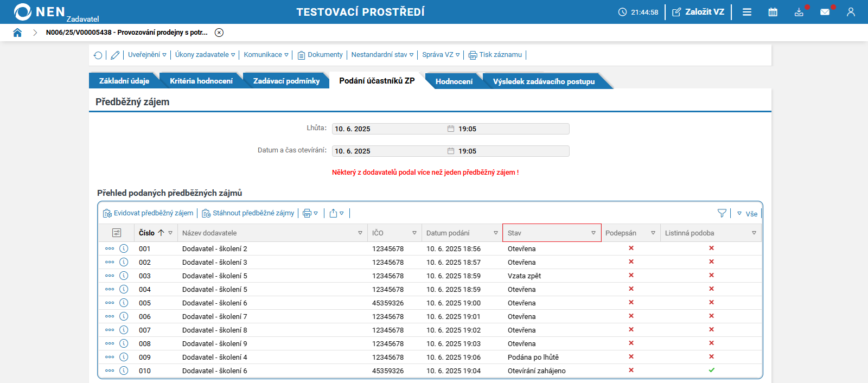Open the row 008 actions menu

click(110, 343)
